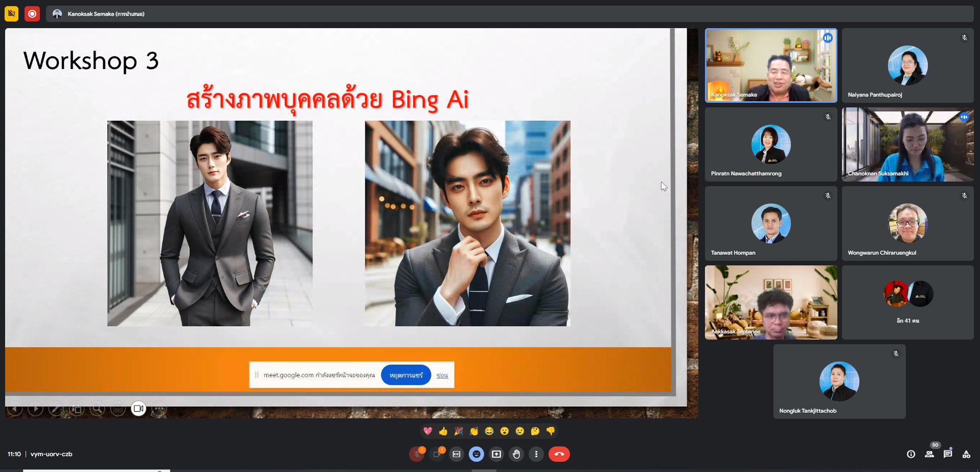The width and height of the screenshot is (980, 472).
Task: Click the meeting code vym-uorv-czb
Action: (52, 454)
